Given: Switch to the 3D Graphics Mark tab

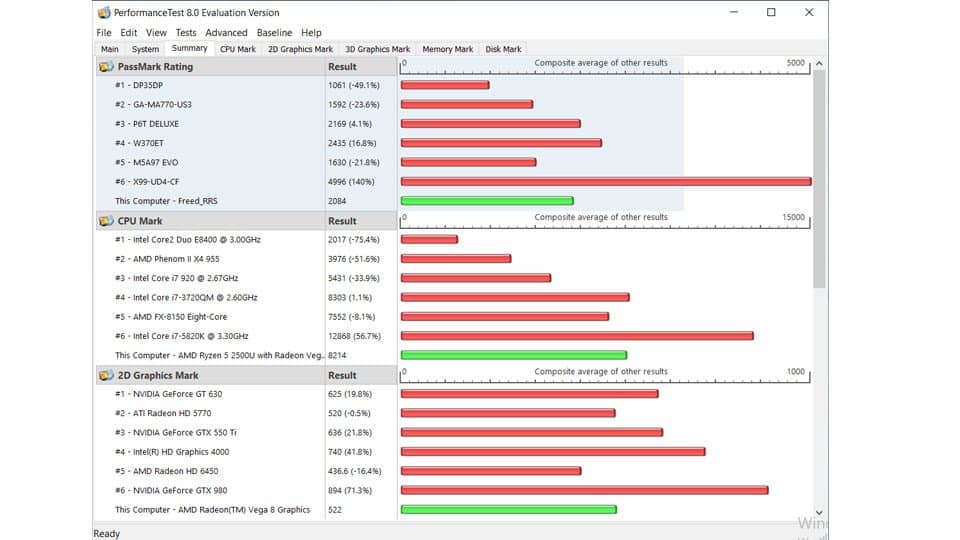Looking at the screenshot, I should click(x=377, y=49).
